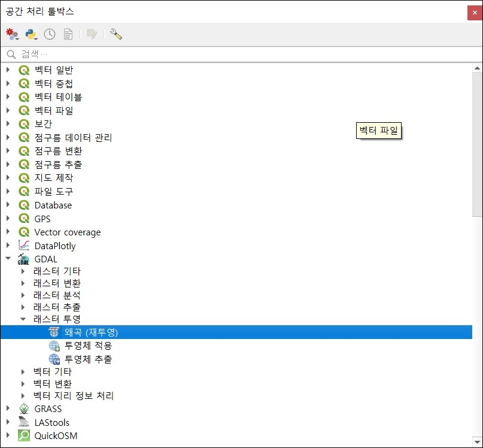Image resolution: width=483 pixels, height=448 pixels.
Task: Open processing History clock icon
Action: (x=50, y=34)
